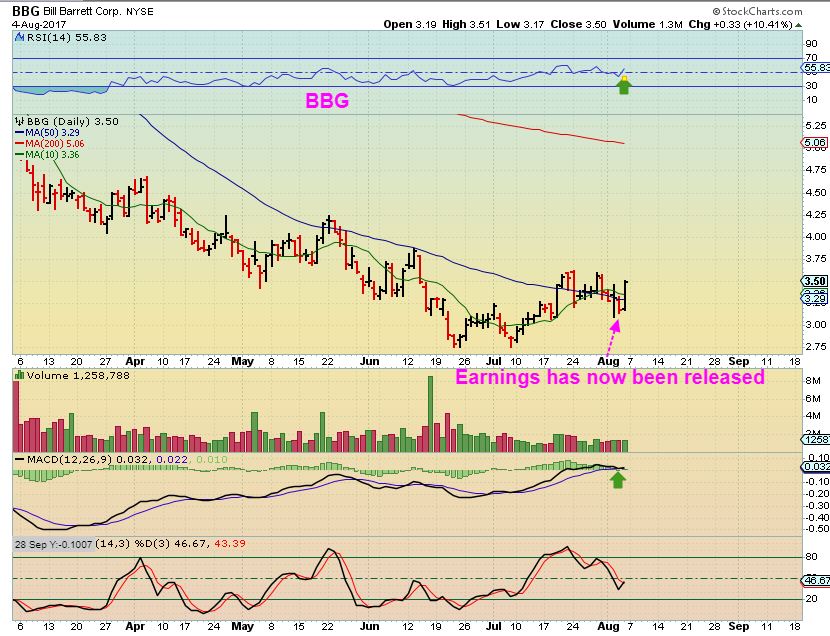Click the Bill Barrett Corp. company name

[83, 12]
